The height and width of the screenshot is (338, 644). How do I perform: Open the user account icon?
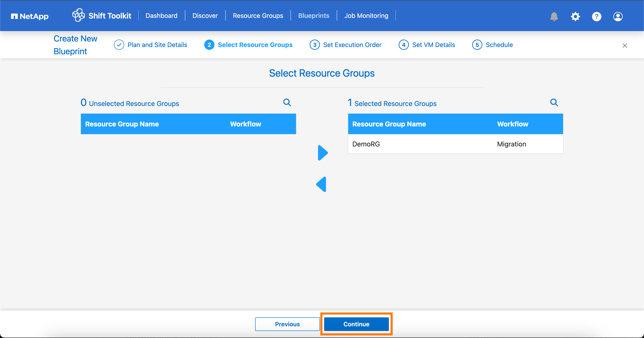point(618,16)
